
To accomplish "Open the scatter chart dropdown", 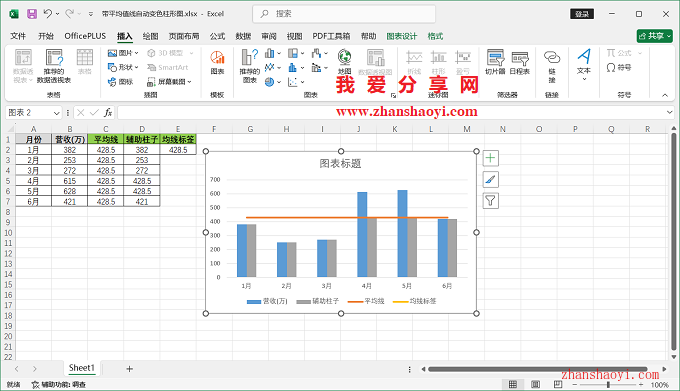I will 302,82.
